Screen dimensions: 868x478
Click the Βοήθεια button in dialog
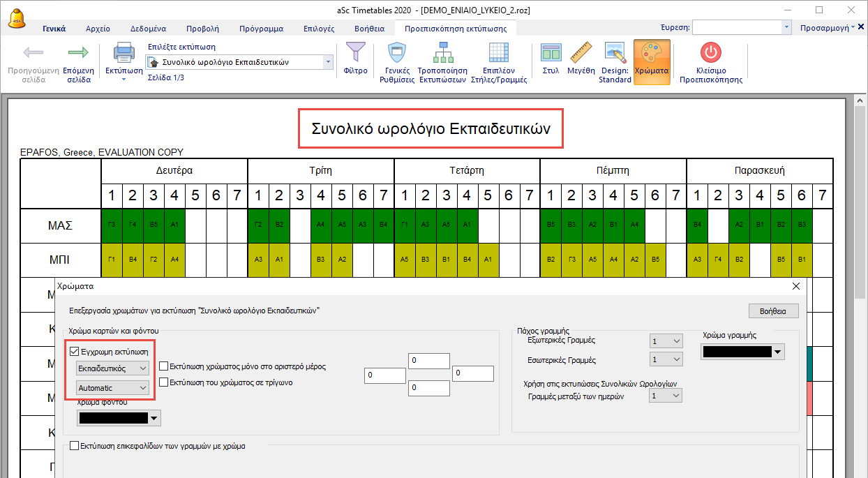point(768,311)
